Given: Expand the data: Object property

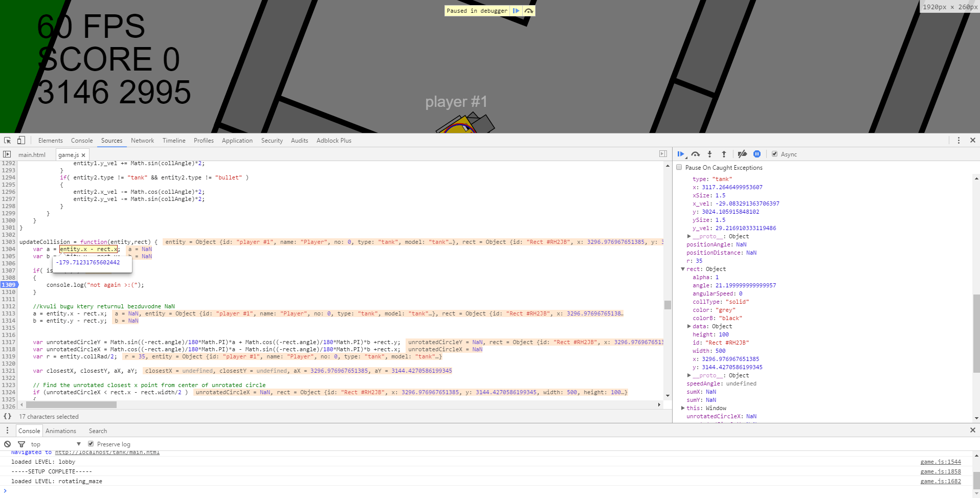Looking at the screenshot, I should tap(689, 326).
